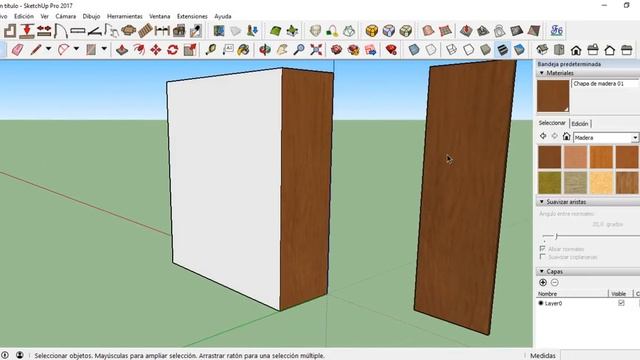Switch to Iso camera view

(x=542, y=50)
